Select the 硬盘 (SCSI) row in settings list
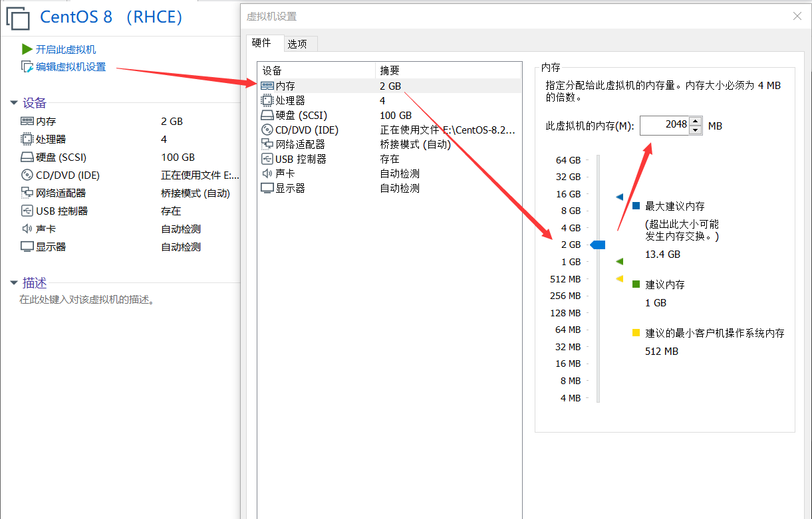The height and width of the screenshot is (519, 812). click(x=390, y=115)
